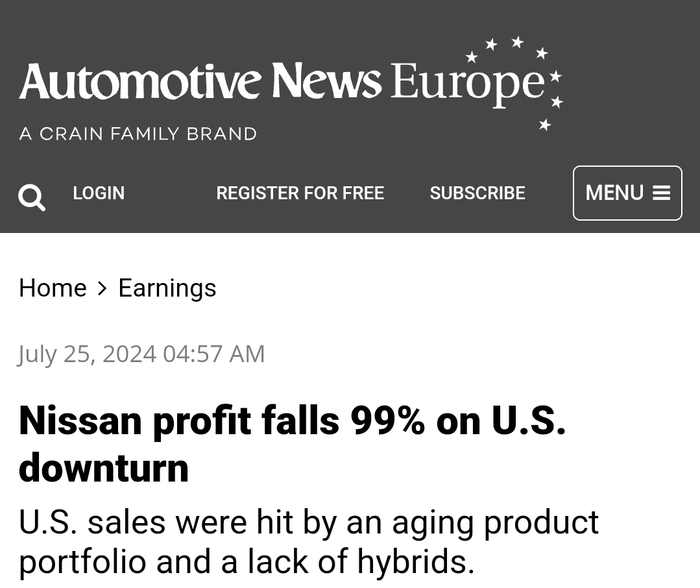Click the word Nissan in headline
Screen dimensions: 700x588
(80, 421)
